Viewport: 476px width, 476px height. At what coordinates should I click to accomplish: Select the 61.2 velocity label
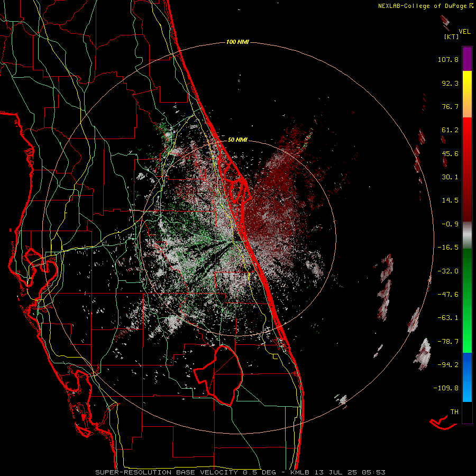click(x=450, y=130)
